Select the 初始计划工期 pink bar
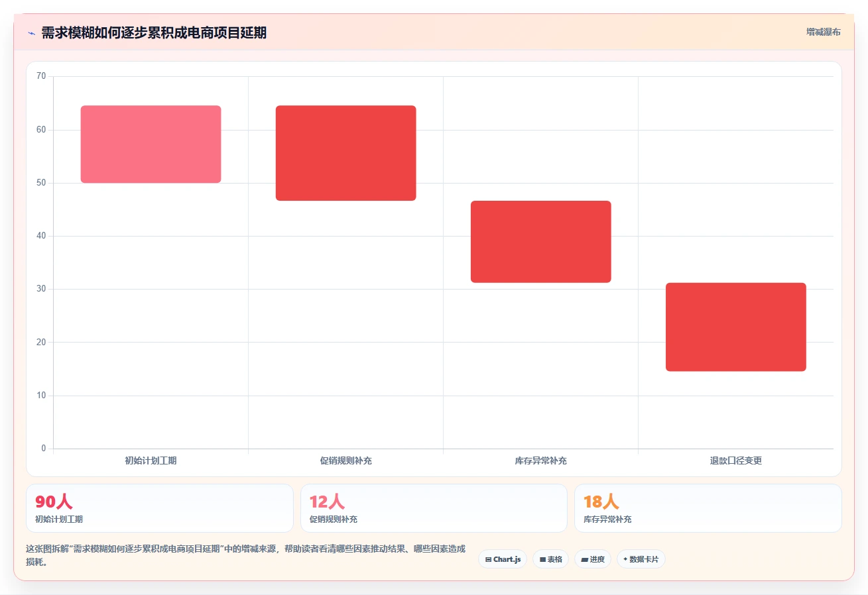 [x=151, y=144]
